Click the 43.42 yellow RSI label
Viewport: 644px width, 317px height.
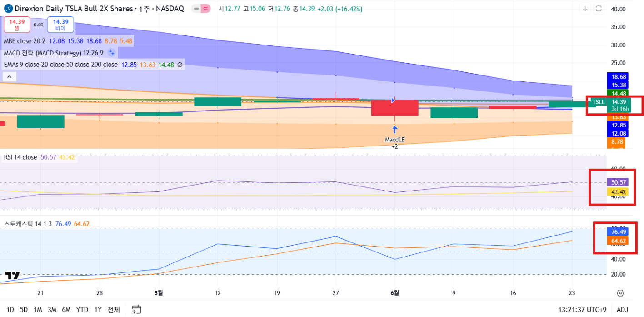click(x=619, y=192)
